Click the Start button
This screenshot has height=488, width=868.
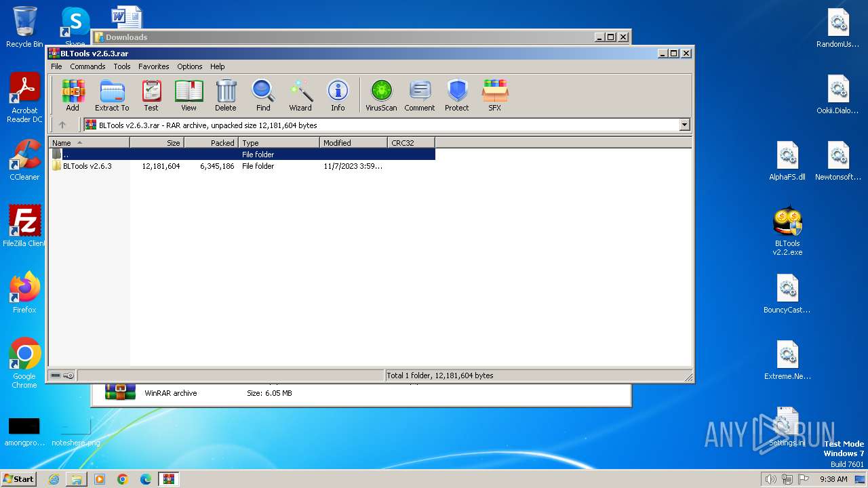[19, 479]
